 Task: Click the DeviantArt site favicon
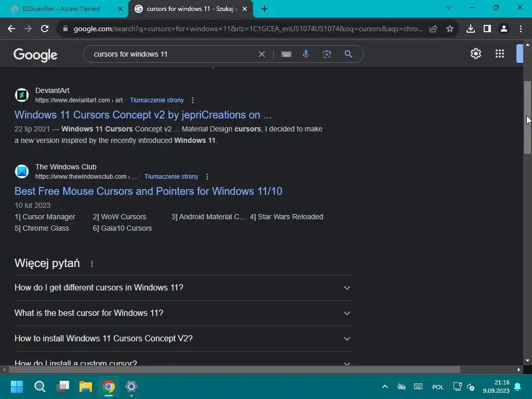click(22, 95)
